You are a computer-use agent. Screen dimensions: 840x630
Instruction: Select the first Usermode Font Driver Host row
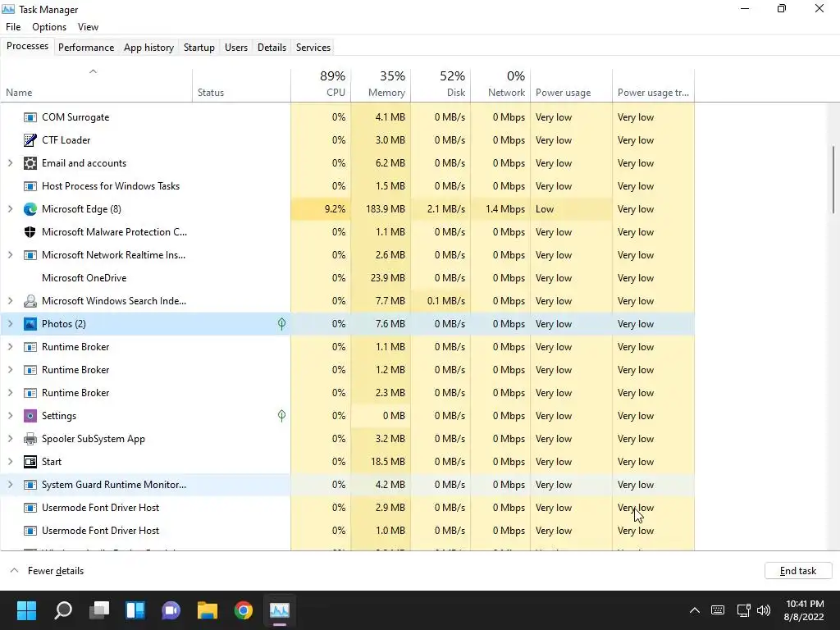point(347,508)
